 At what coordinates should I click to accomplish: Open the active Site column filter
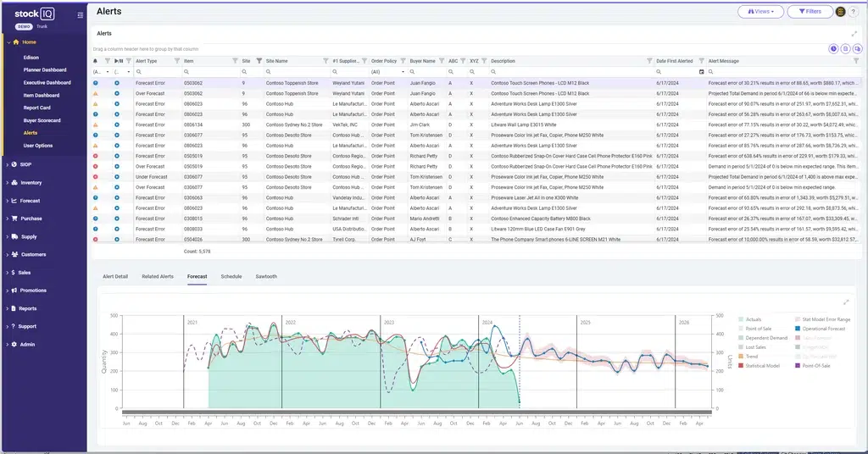point(259,61)
